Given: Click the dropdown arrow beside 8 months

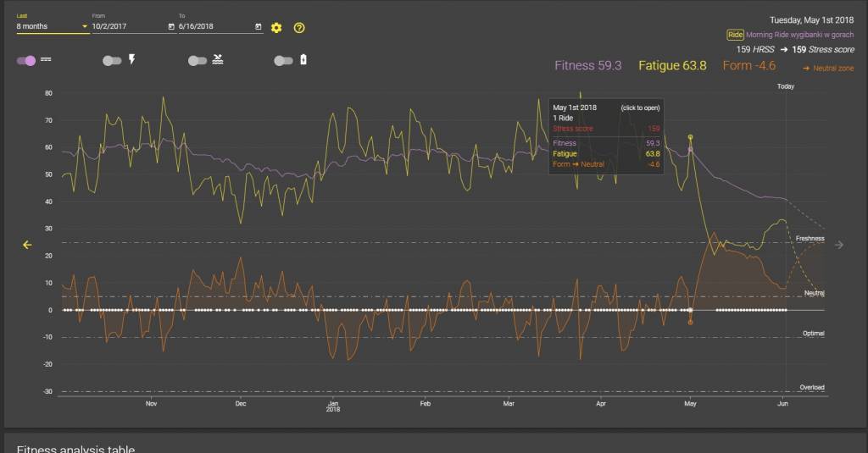Looking at the screenshot, I should click(x=85, y=26).
